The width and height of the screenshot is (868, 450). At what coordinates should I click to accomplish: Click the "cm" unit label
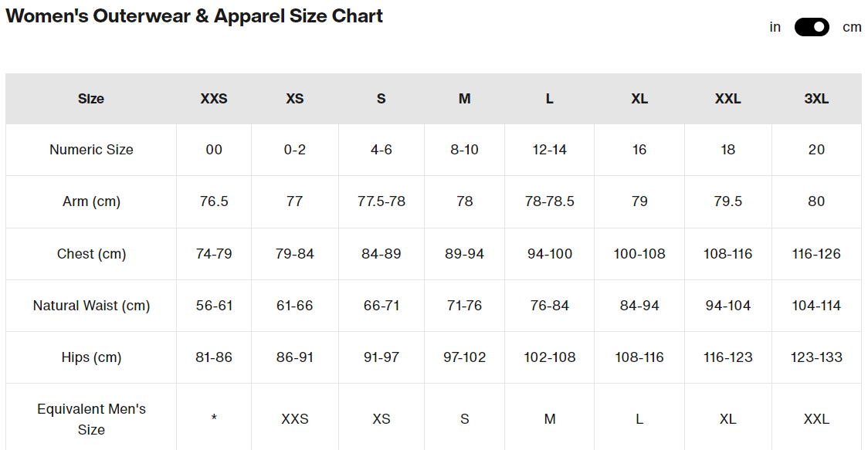click(852, 27)
